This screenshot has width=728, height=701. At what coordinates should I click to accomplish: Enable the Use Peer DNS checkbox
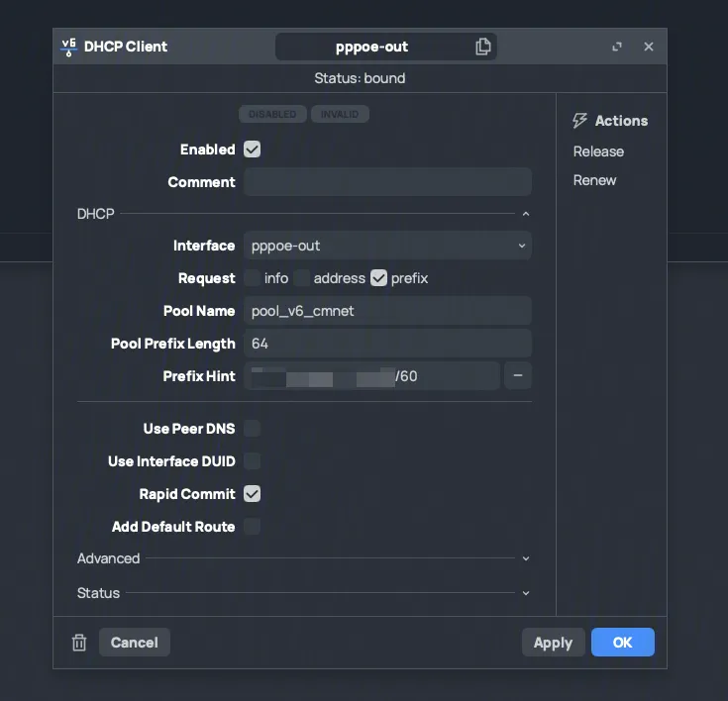click(253, 429)
